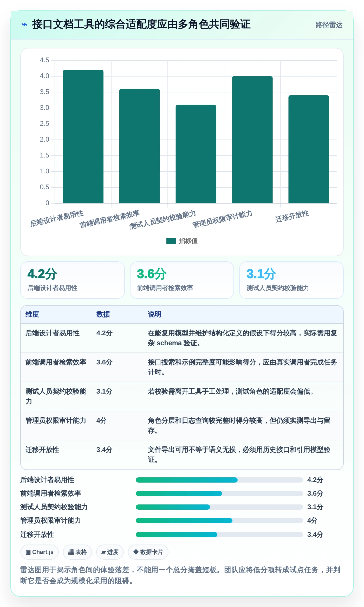Click the 迁移开放性 progress row label
This screenshot has width=364, height=607.
pyautogui.click(x=37, y=535)
